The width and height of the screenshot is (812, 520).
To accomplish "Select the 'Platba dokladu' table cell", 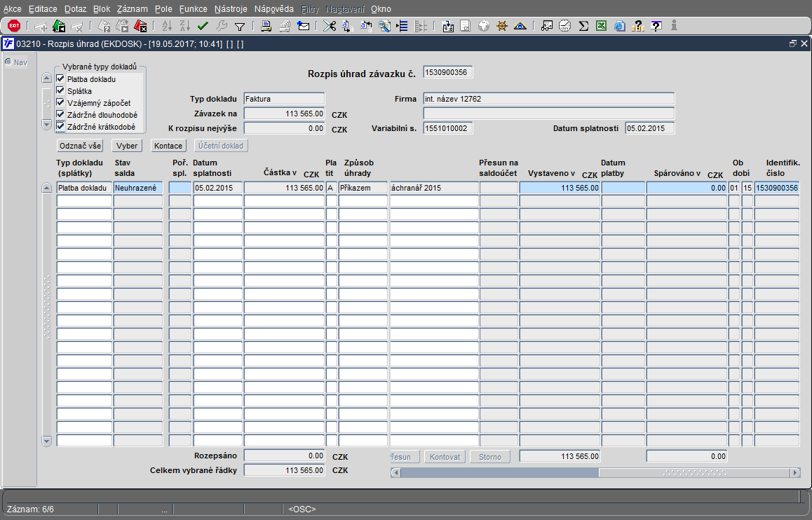I will (84, 188).
